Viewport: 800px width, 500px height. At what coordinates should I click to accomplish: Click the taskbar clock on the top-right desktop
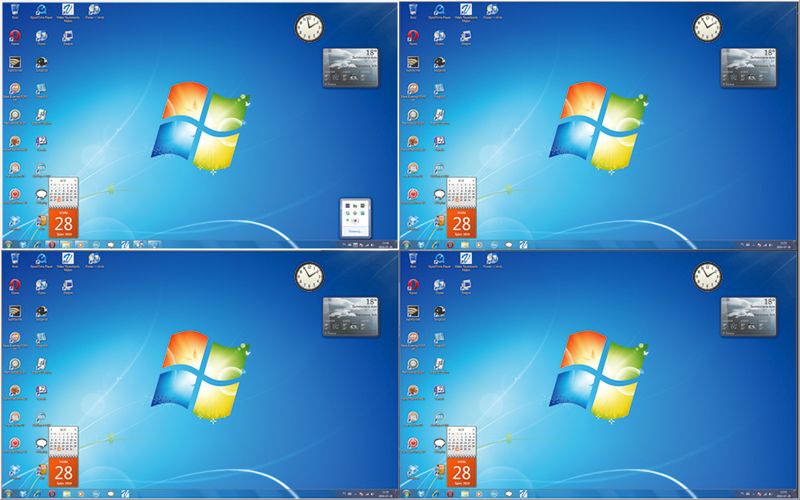pos(783,245)
